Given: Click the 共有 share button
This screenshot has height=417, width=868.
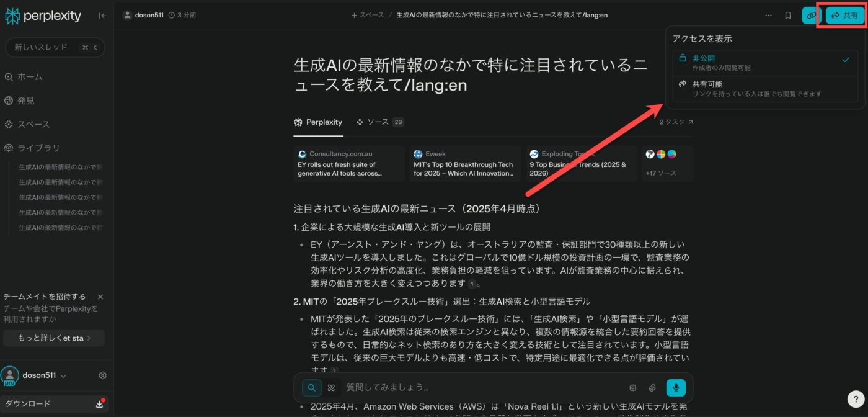Looking at the screenshot, I should (x=845, y=16).
